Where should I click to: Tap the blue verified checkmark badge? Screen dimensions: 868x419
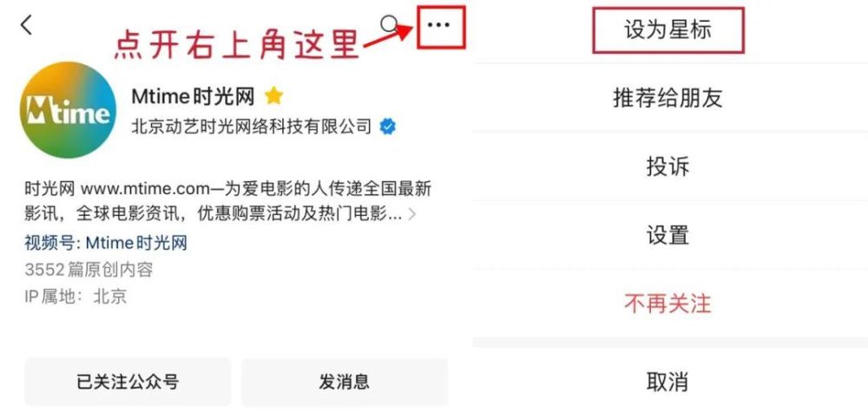[x=387, y=126]
